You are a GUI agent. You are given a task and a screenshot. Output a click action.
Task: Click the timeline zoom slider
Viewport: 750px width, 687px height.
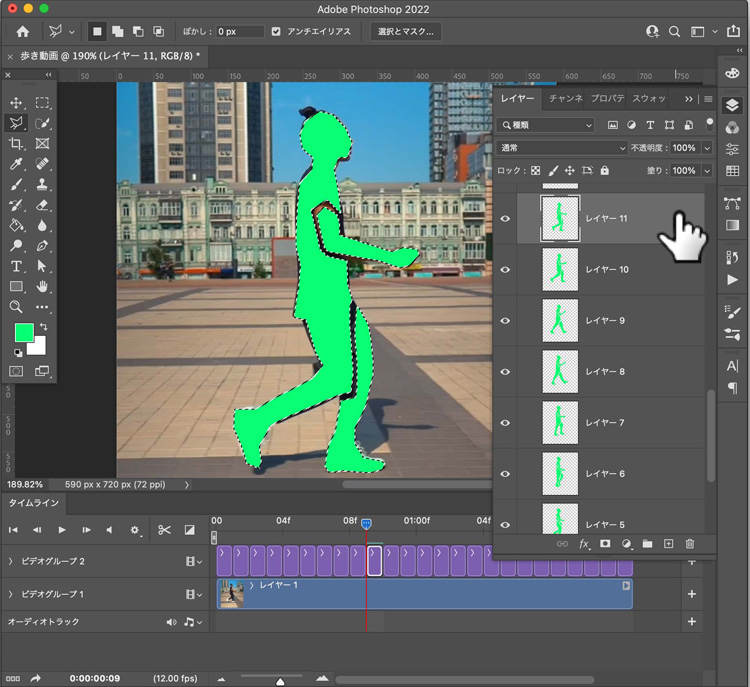click(x=280, y=681)
